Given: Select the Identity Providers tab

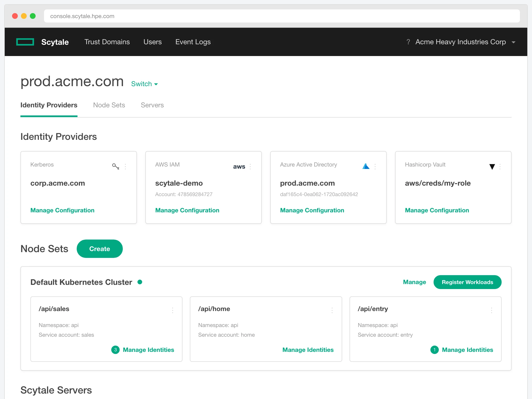Looking at the screenshot, I should [x=49, y=105].
